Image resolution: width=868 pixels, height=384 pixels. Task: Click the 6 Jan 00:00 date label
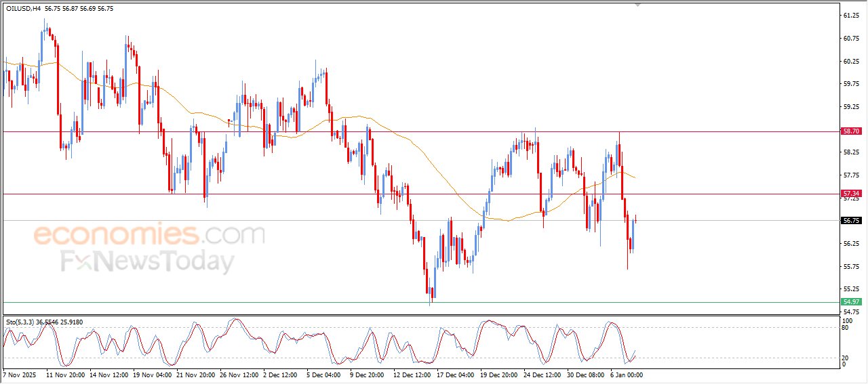coord(627,375)
